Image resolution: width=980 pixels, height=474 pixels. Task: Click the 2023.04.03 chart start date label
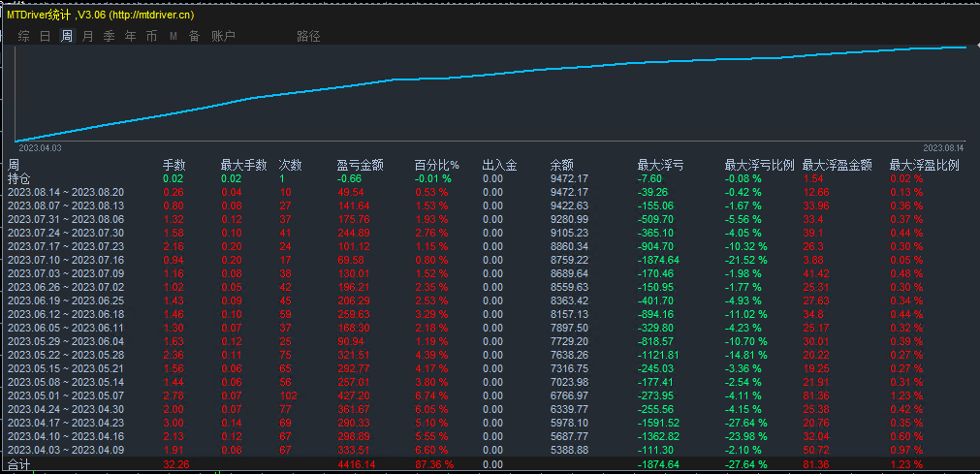40,148
